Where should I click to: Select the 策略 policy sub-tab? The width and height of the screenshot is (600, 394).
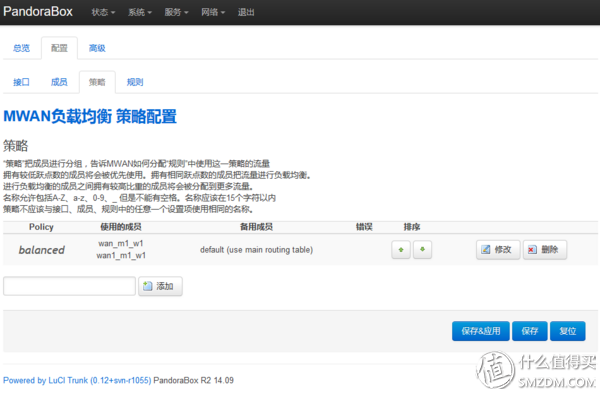click(97, 82)
